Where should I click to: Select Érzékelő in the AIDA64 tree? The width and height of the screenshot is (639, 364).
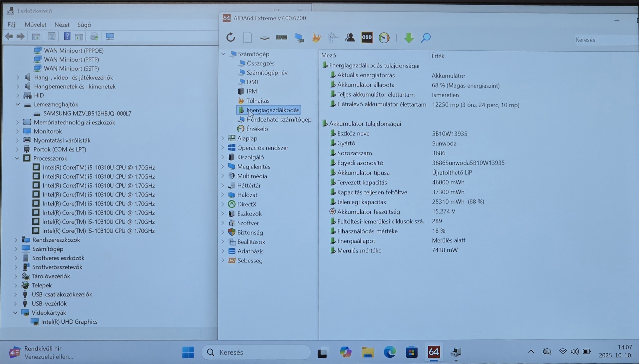pyautogui.click(x=257, y=129)
